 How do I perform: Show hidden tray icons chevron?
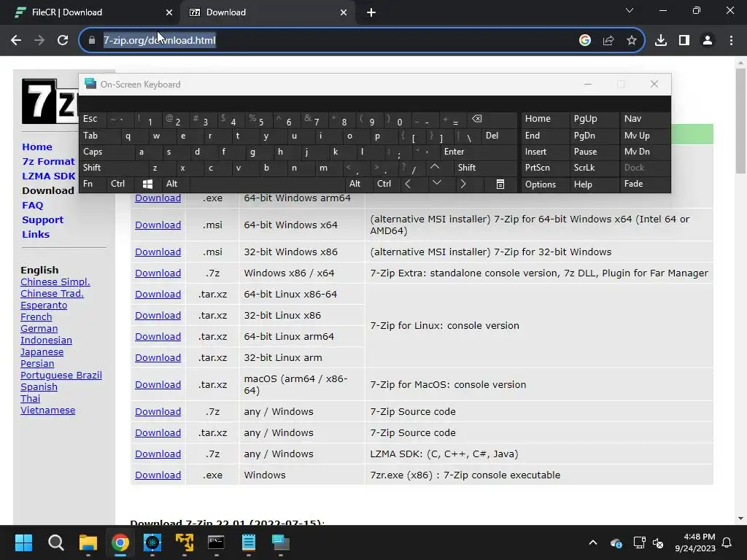pos(592,542)
